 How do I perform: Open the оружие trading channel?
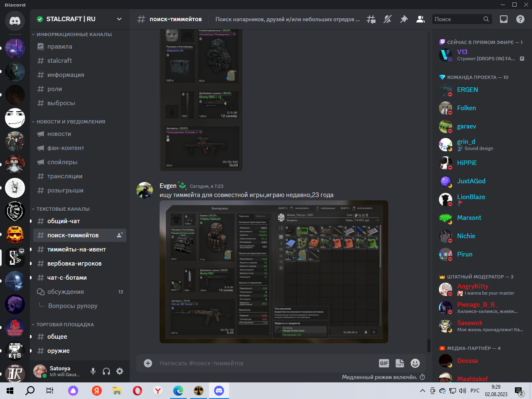pos(80,351)
